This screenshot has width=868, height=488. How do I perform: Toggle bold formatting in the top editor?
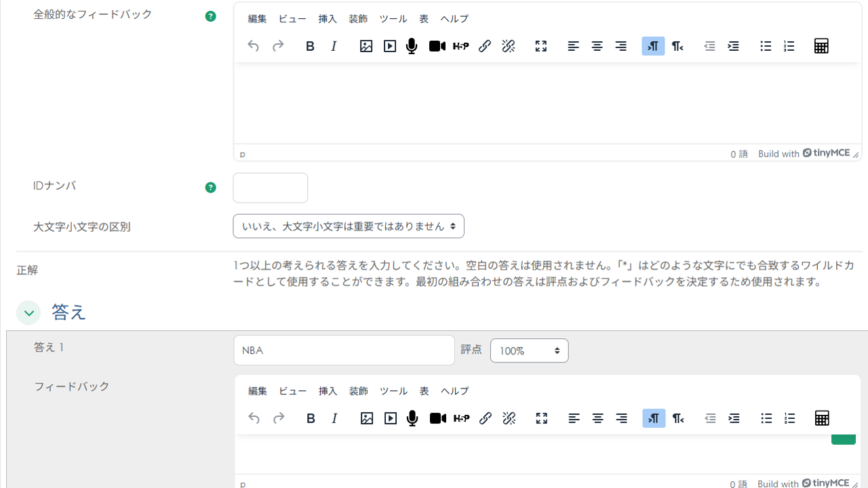(x=310, y=46)
